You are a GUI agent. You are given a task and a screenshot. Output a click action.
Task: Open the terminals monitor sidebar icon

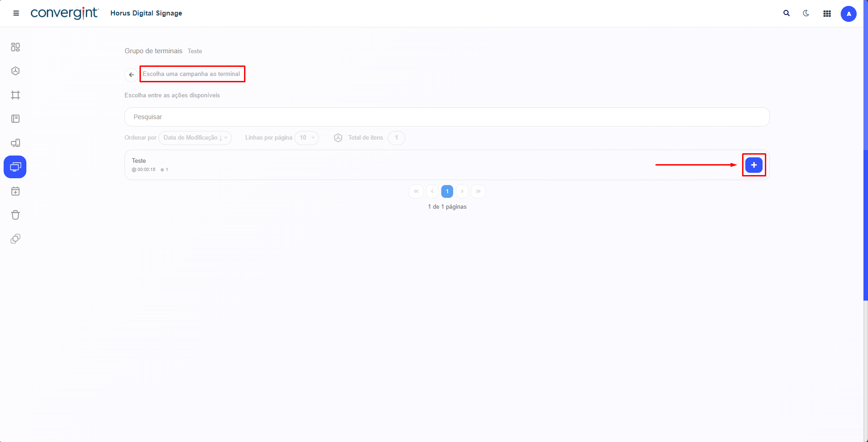[15, 167]
